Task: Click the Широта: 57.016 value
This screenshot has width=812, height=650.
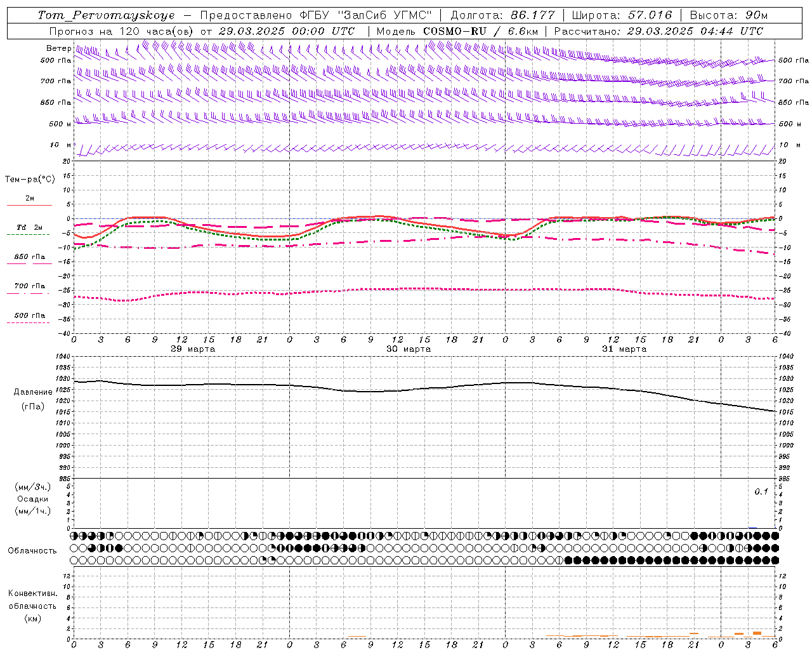Action: 622,15
